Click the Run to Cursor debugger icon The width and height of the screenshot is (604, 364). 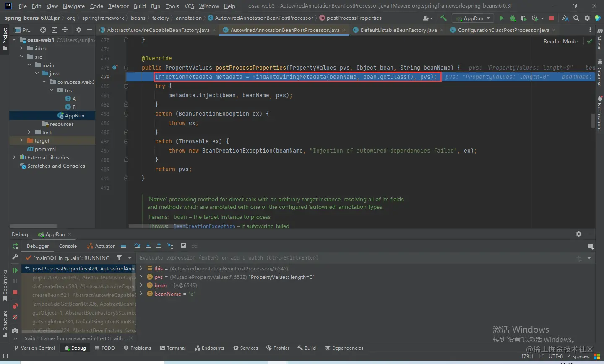(170, 246)
